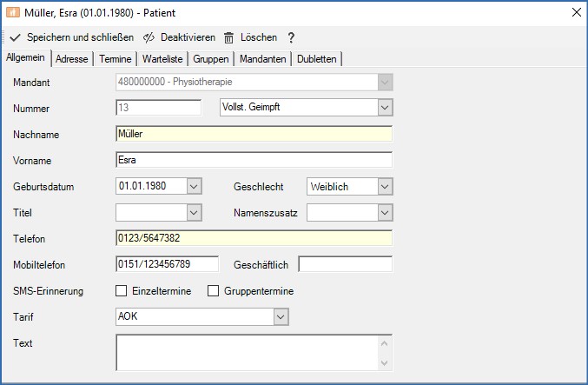Viewport: 588px width, 385px height.
Task: Enable Einzeltermine SMS reminder checkbox
Action: click(x=121, y=291)
